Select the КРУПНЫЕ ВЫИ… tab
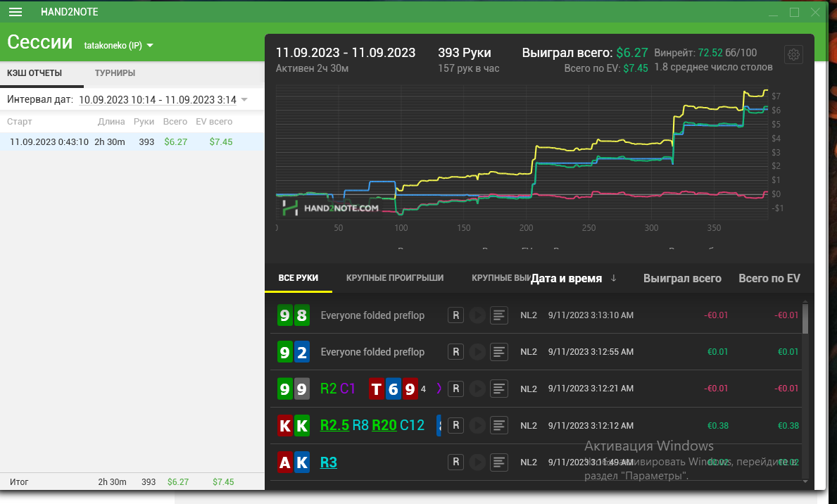Viewport: 837px width, 504px height. pyautogui.click(x=501, y=277)
